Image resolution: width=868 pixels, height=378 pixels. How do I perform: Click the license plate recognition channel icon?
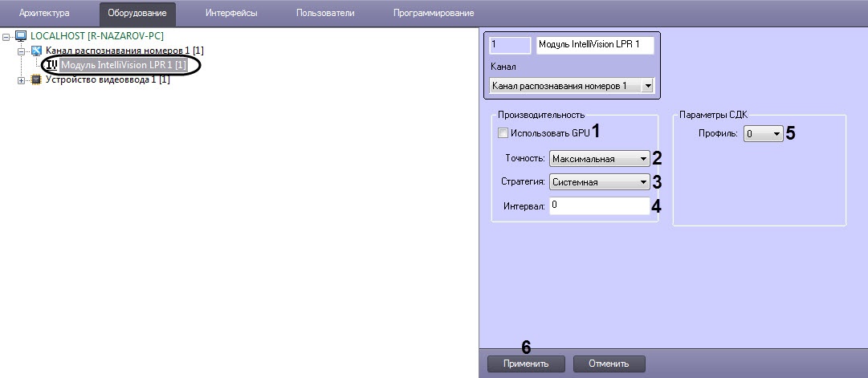click(x=37, y=51)
